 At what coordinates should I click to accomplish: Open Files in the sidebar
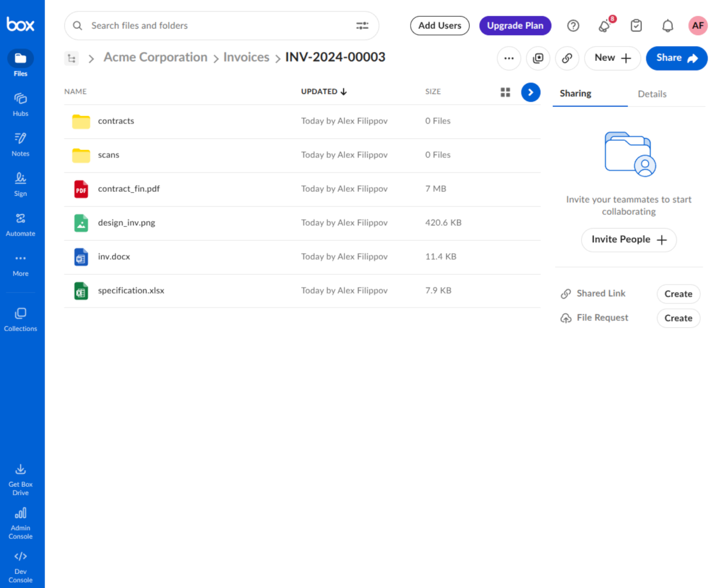pyautogui.click(x=21, y=63)
